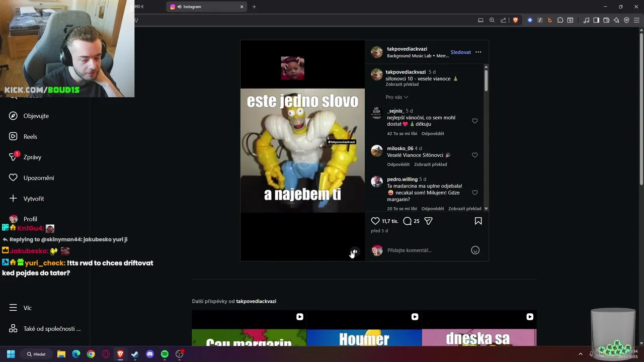This screenshot has height=362, width=644.
Task: Open Reels in the sidebar
Action: pyautogui.click(x=23, y=136)
